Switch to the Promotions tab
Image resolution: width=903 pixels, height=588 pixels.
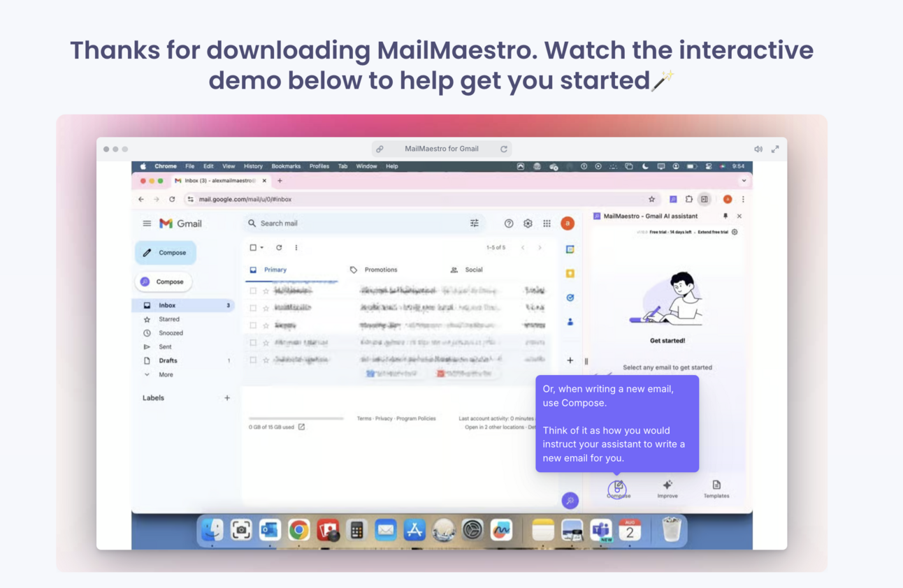(374, 270)
